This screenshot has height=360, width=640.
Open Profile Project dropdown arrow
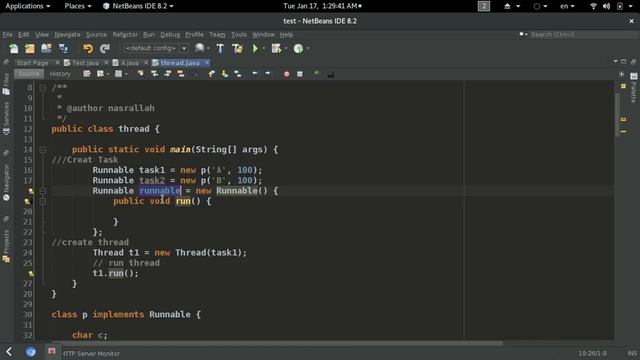coord(308,49)
